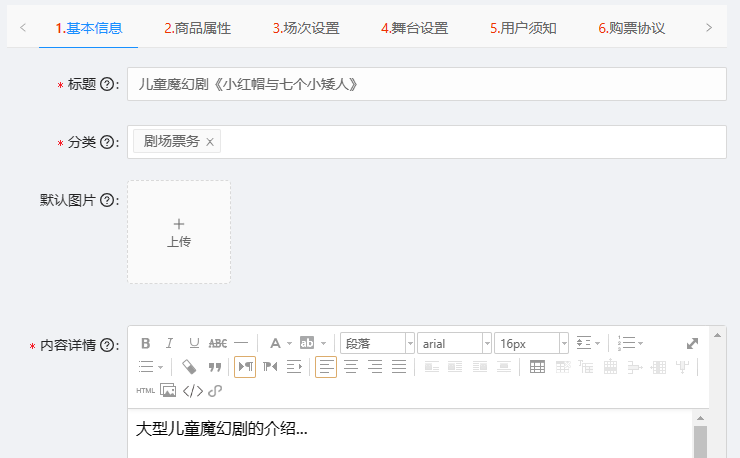Open the background color picker arrow
The height and width of the screenshot is (458, 740).
coord(323,343)
